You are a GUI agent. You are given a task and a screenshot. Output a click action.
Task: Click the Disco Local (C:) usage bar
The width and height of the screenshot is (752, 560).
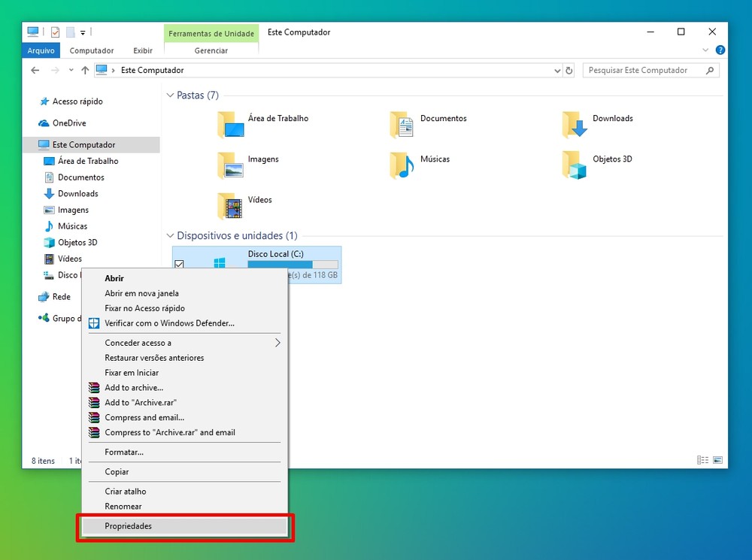point(293,264)
